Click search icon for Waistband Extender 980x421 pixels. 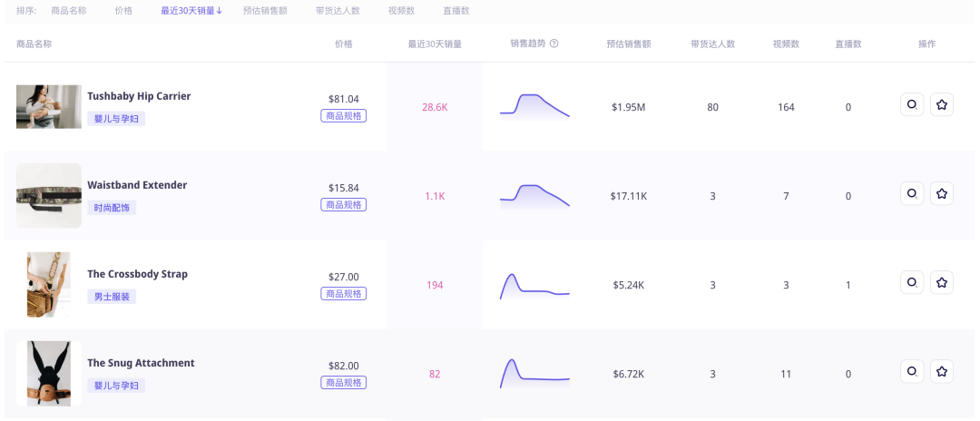912,194
